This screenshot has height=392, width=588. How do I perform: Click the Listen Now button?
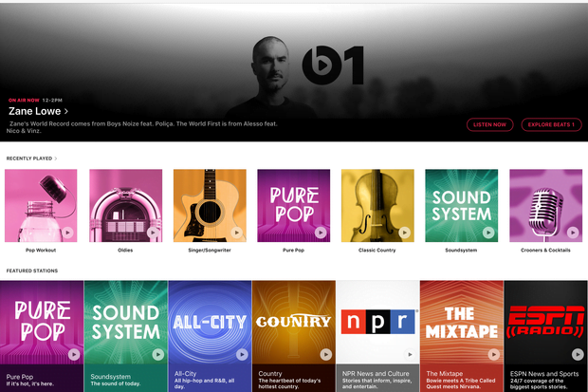click(489, 124)
